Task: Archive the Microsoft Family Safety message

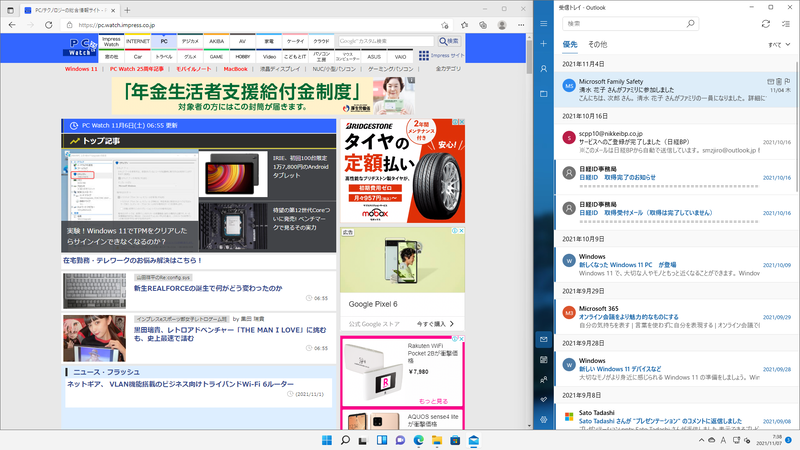Action: [770, 82]
